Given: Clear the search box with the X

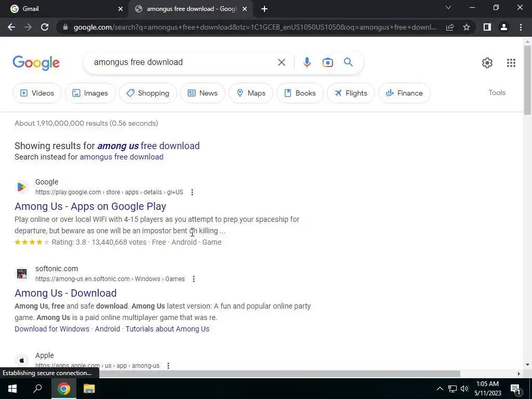Looking at the screenshot, I should click(x=281, y=62).
